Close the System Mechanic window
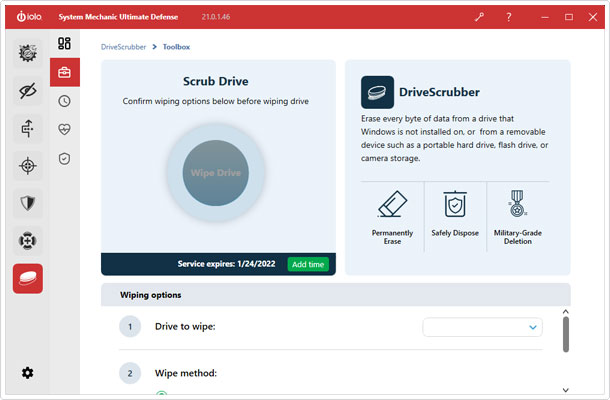Viewport: 610px width, 400px height. [593, 17]
